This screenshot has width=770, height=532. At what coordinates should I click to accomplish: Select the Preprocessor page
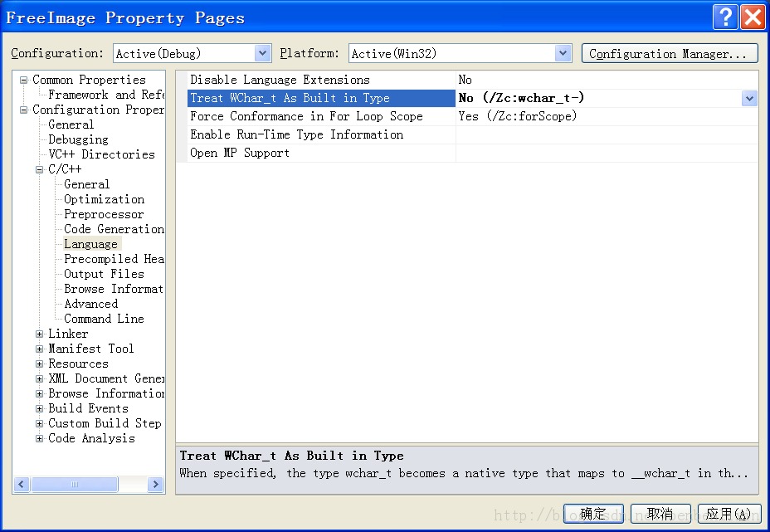coord(104,214)
